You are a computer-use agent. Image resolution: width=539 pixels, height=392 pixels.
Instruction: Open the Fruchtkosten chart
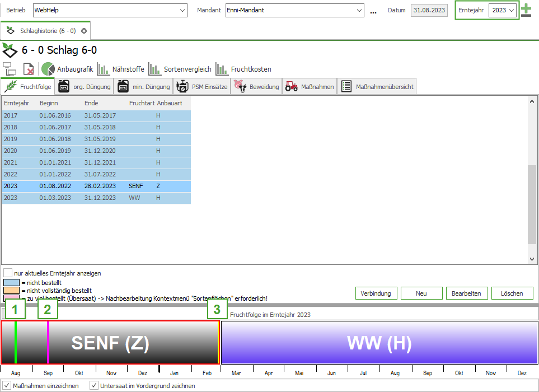(243, 69)
